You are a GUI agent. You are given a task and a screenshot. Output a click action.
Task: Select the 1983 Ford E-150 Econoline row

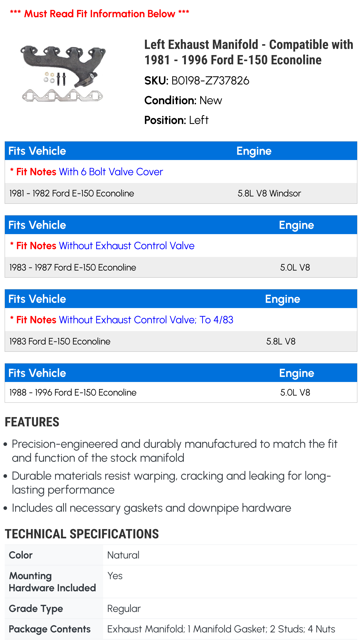[x=60, y=342]
